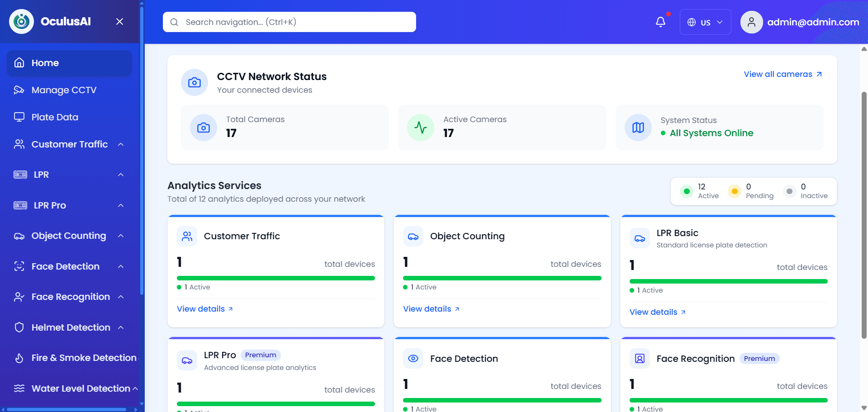
Task: Open notifications bell icon
Action: pos(660,22)
